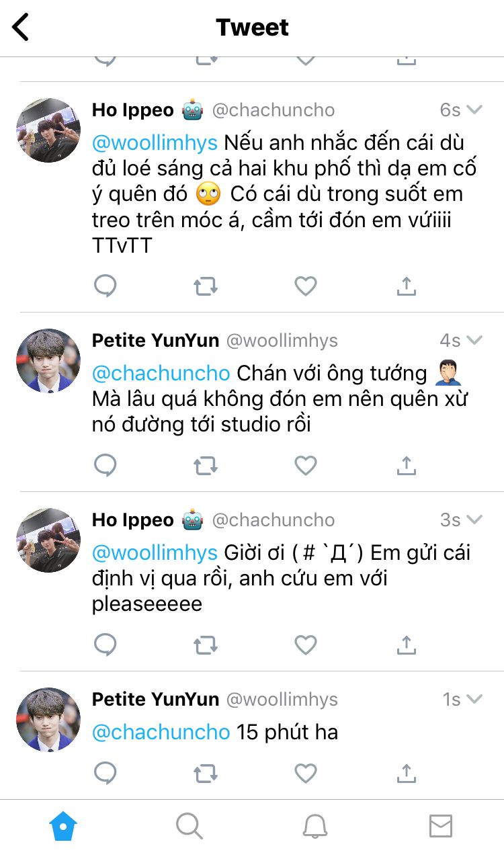Screen dimensions: 504x867
Task: Open the Messages envelope tab
Action: [x=441, y=826]
